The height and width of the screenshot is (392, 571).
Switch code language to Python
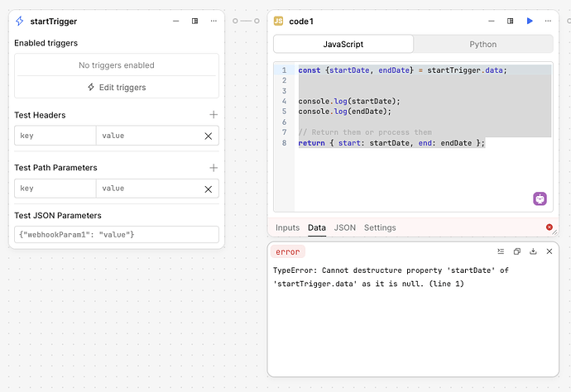483,45
